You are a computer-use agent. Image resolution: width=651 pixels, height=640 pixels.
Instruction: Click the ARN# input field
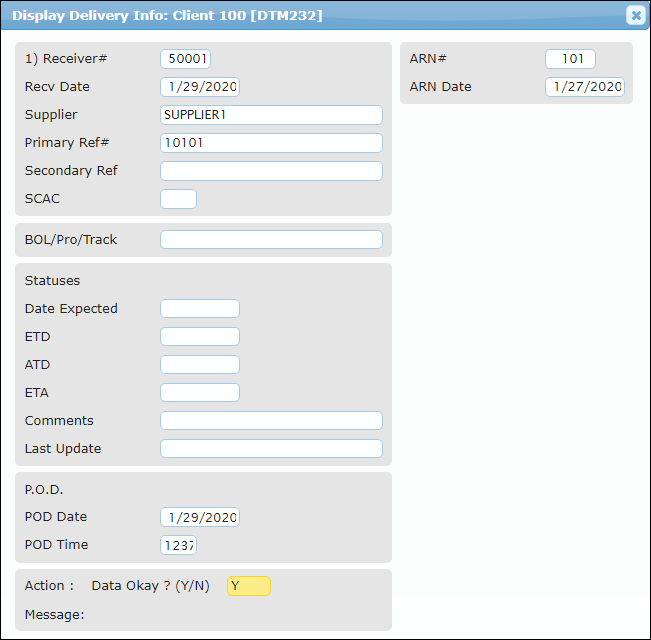pos(570,59)
